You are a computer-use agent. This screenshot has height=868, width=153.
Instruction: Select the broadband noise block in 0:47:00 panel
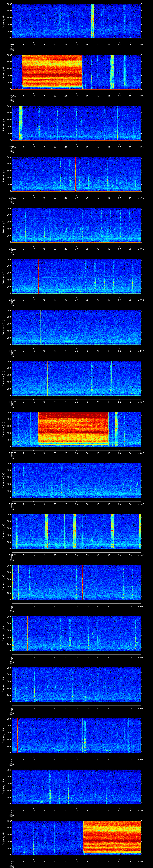[x=112, y=837]
